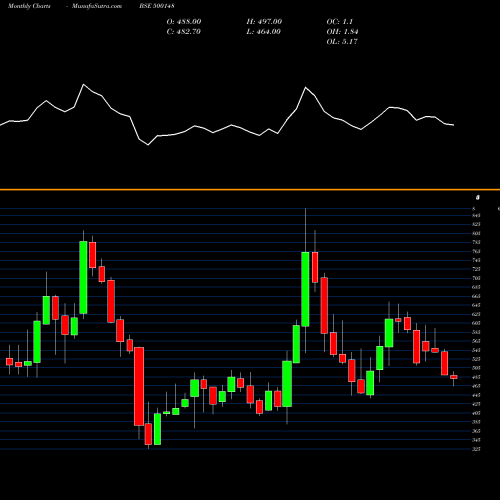Click the last small red candle at chart end

[454, 377]
